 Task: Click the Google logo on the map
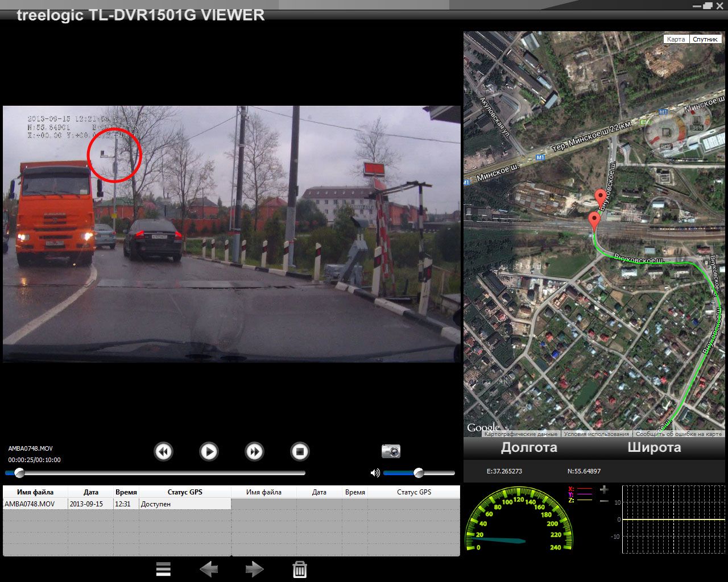click(483, 427)
